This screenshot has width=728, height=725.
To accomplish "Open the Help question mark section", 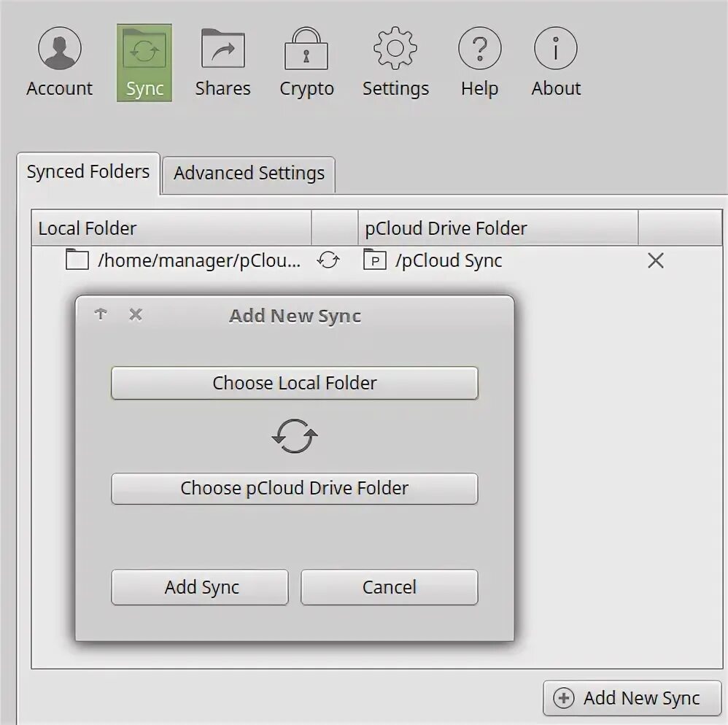I will tap(479, 62).
